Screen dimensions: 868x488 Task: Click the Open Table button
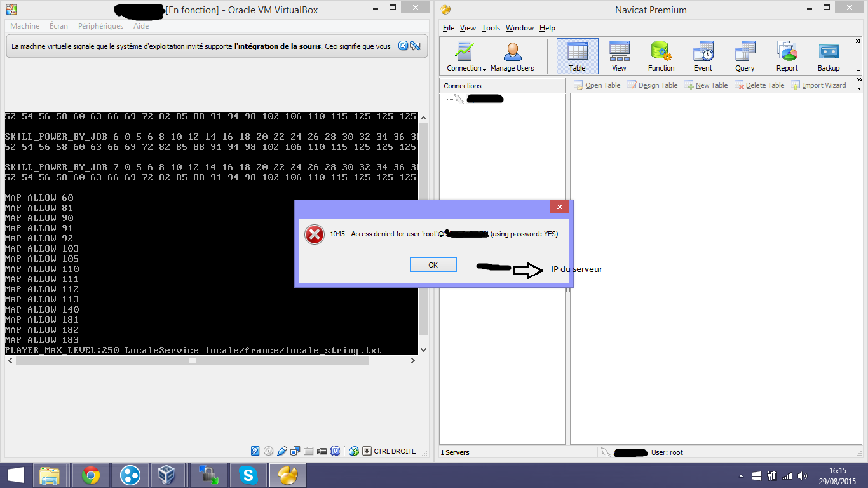coord(597,85)
